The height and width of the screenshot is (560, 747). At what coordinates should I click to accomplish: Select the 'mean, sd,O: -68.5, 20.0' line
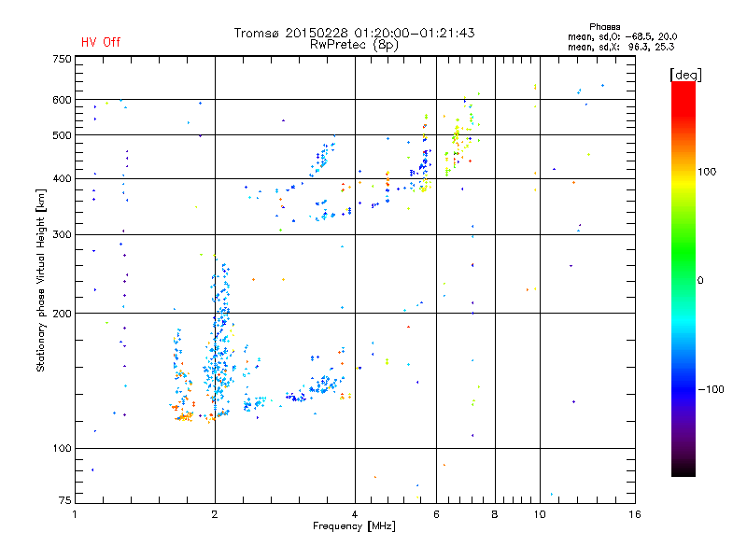point(622,36)
